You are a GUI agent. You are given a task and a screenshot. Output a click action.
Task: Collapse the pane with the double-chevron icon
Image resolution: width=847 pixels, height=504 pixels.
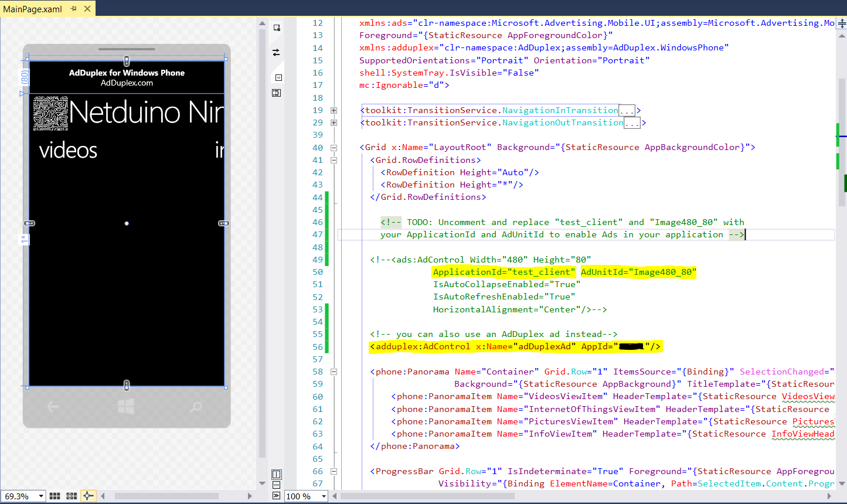277,496
